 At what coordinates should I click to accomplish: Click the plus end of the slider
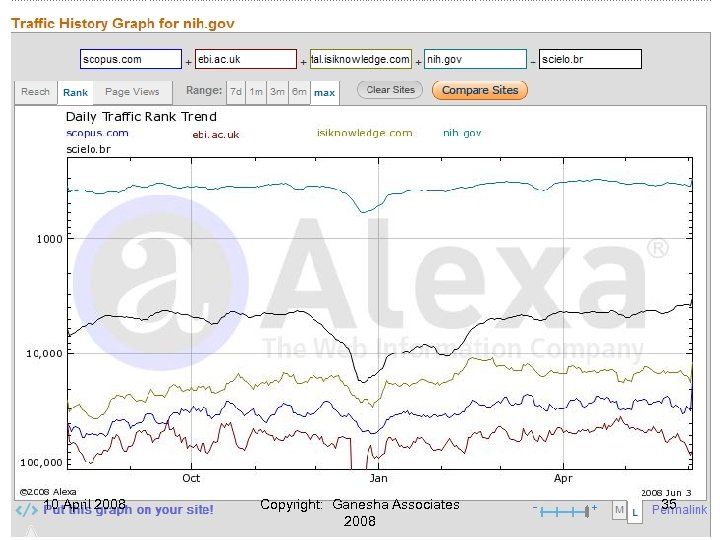click(x=594, y=508)
